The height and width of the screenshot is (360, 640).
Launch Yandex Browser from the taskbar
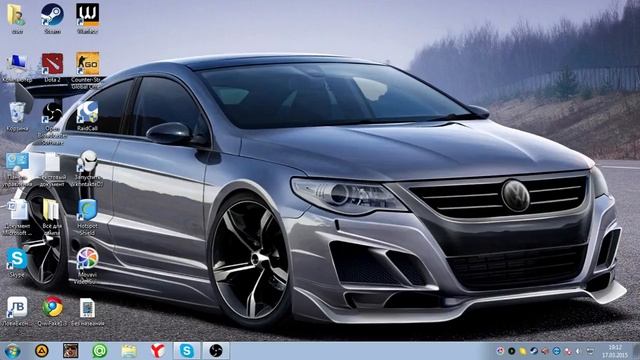click(x=158, y=351)
